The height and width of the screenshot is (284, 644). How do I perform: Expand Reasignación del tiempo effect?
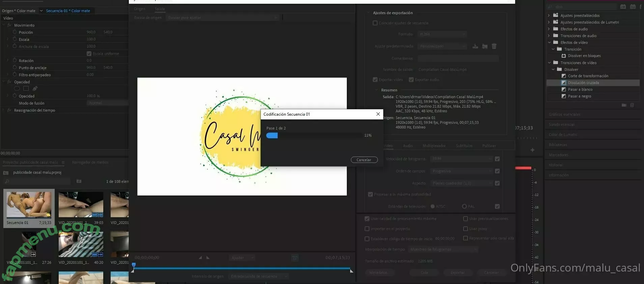click(3, 110)
